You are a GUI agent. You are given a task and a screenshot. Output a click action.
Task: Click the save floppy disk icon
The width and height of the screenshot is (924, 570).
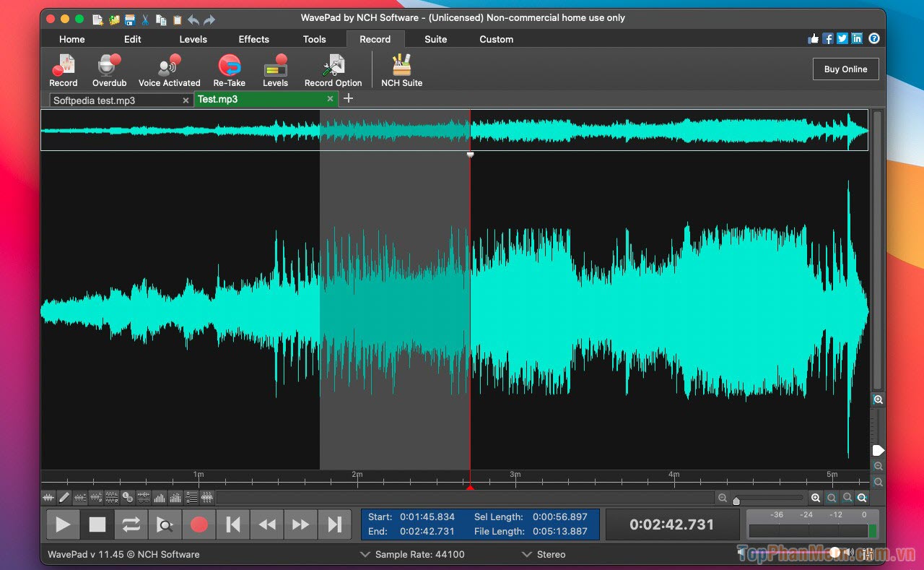click(x=129, y=20)
